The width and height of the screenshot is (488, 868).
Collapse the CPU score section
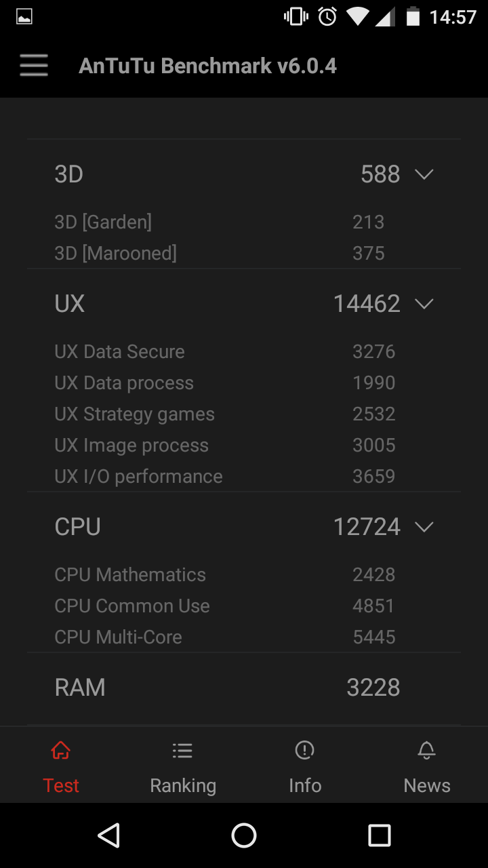tap(424, 527)
